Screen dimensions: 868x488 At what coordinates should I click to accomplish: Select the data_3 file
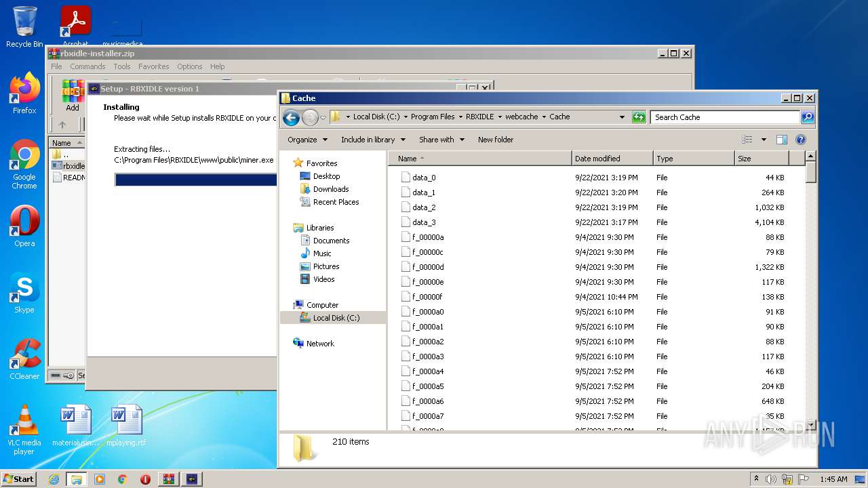coord(424,222)
